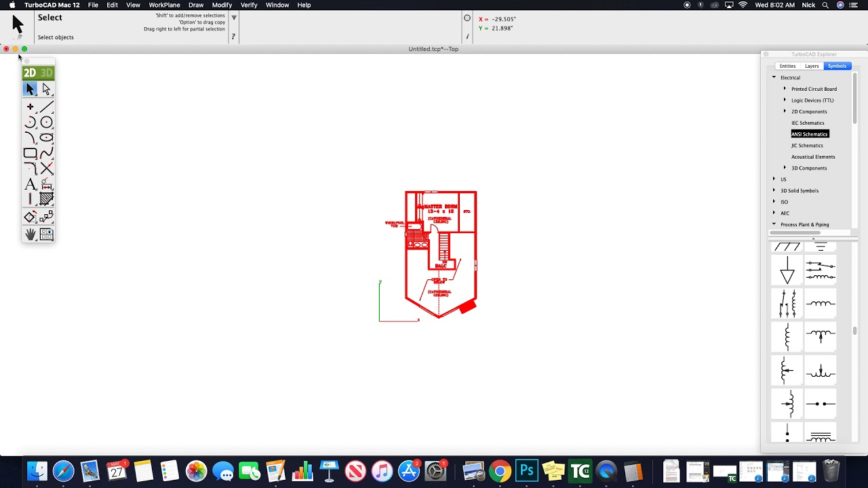Expand 2D Components folder
This screenshot has height=488, width=868.
point(785,111)
